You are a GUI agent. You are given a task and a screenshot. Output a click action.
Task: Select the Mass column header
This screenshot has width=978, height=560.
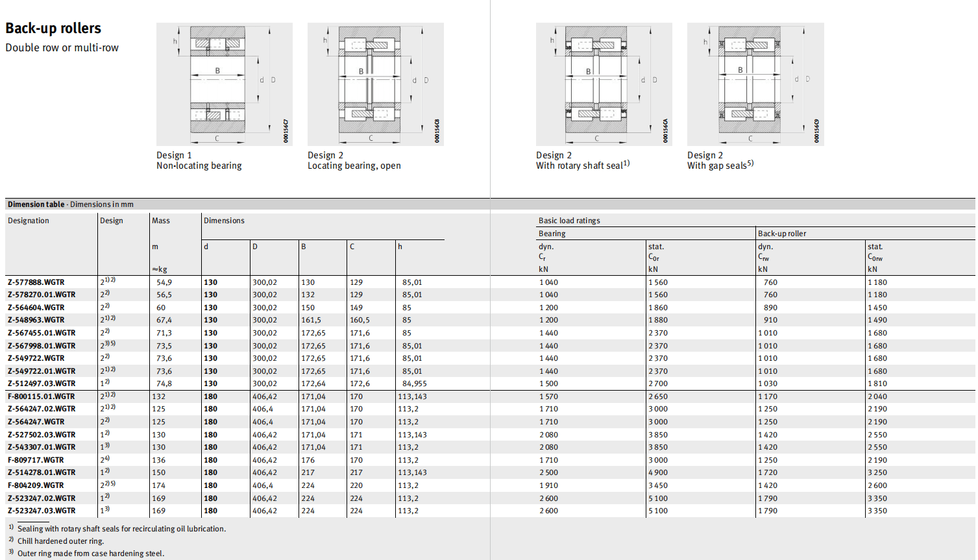(161, 221)
